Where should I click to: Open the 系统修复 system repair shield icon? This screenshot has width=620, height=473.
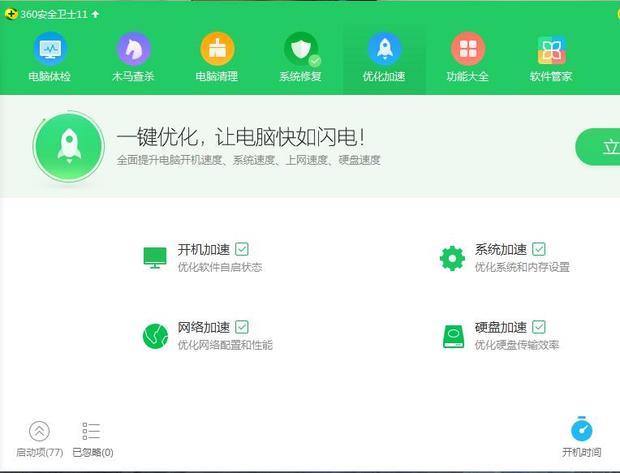tap(301, 49)
